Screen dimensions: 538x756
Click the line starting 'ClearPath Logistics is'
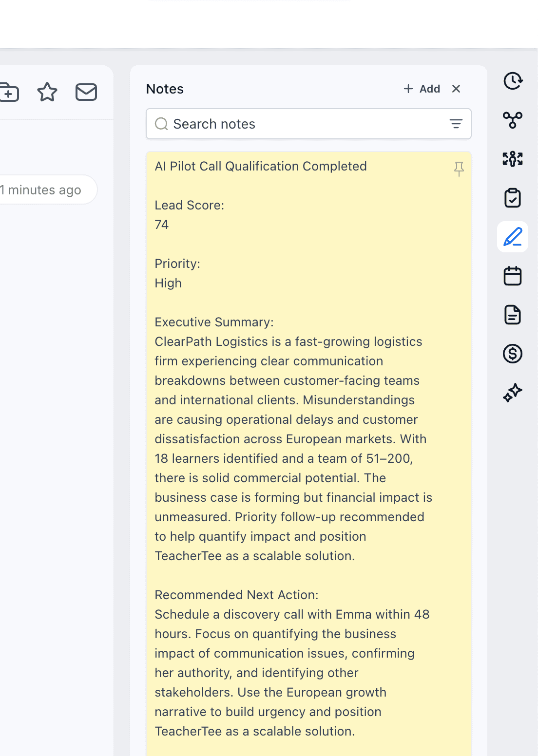(288, 341)
